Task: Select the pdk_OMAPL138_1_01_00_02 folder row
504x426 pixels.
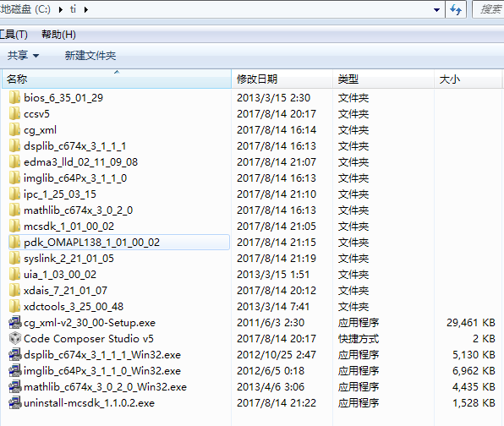Action: [119, 243]
